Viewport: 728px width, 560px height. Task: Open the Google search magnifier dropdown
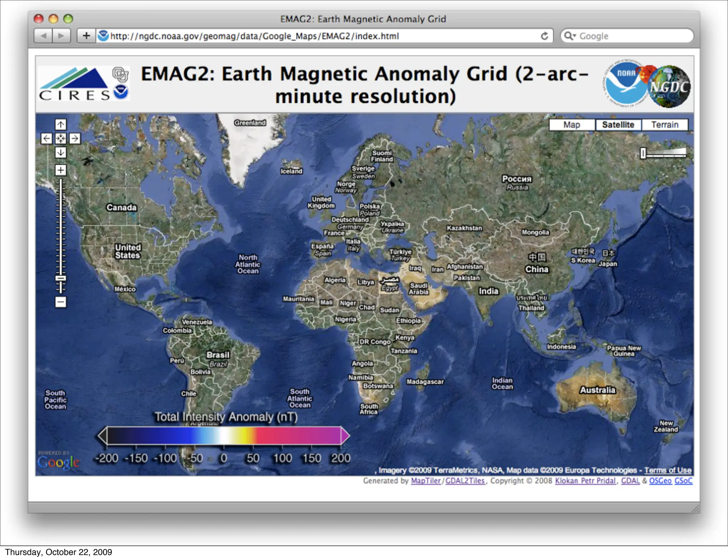tap(570, 36)
